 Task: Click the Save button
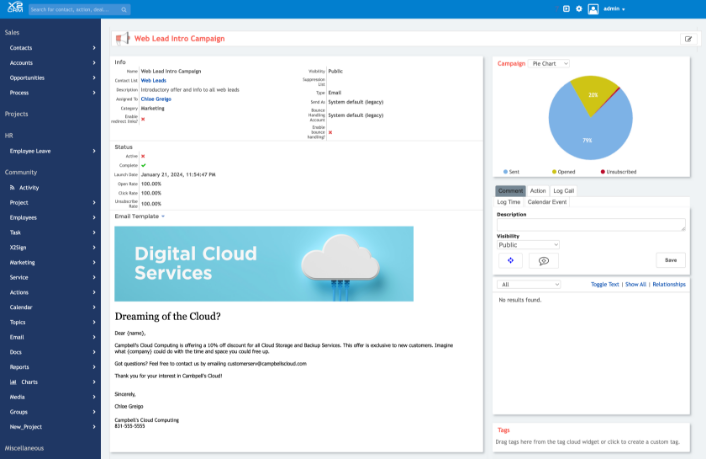[670, 260]
